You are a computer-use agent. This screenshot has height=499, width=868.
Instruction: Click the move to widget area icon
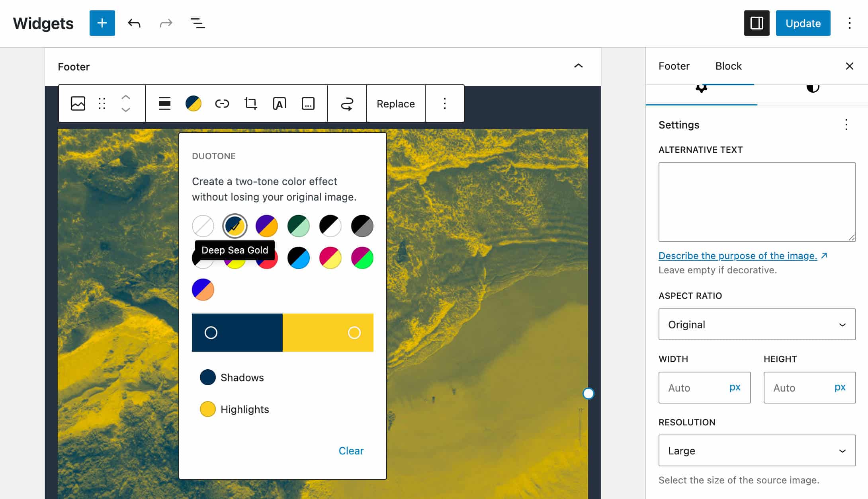pos(347,103)
